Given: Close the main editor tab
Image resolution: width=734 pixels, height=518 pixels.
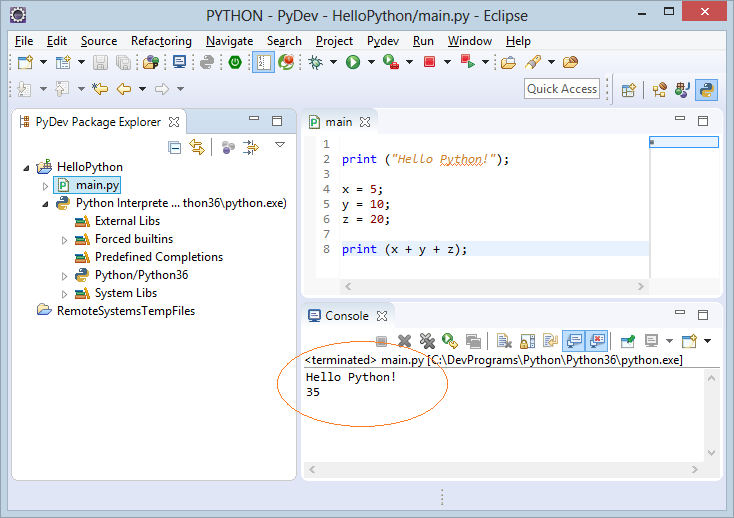Looking at the screenshot, I should tap(365, 122).
